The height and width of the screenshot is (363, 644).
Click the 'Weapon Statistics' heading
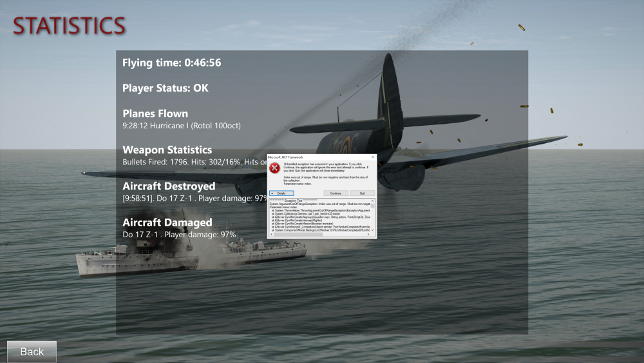[x=167, y=150]
